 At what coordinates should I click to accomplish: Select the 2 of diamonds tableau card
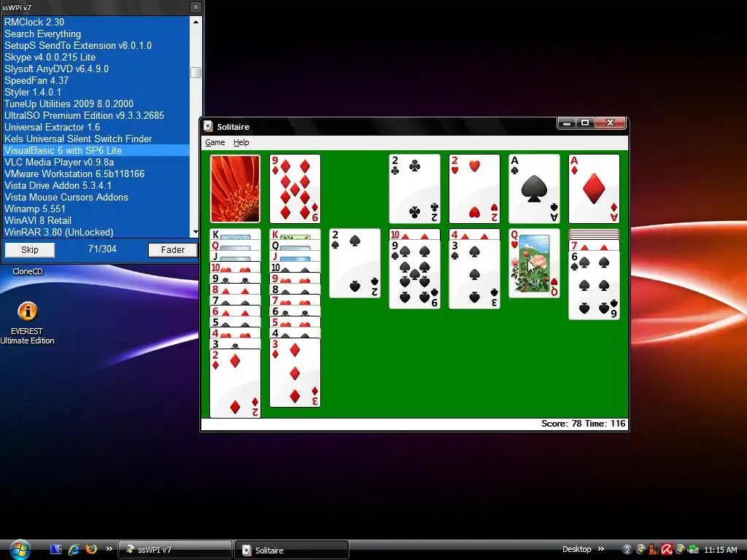[x=236, y=384]
